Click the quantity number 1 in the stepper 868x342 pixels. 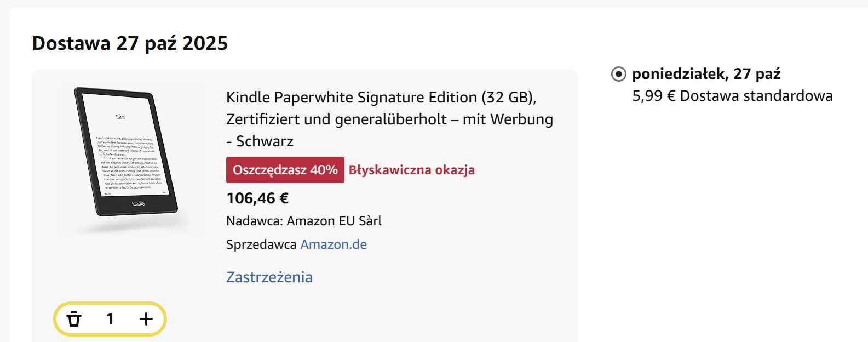pyautogui.click(x=110, y=319)
